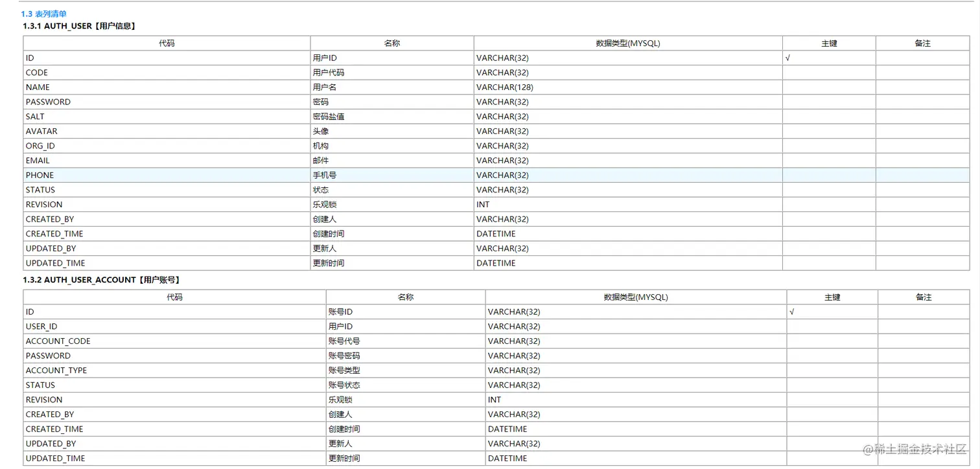Click the '备注' header in AUTH_USER_ACCOUNT table
This screenshot has width=980, height=469.
(924, 297)
